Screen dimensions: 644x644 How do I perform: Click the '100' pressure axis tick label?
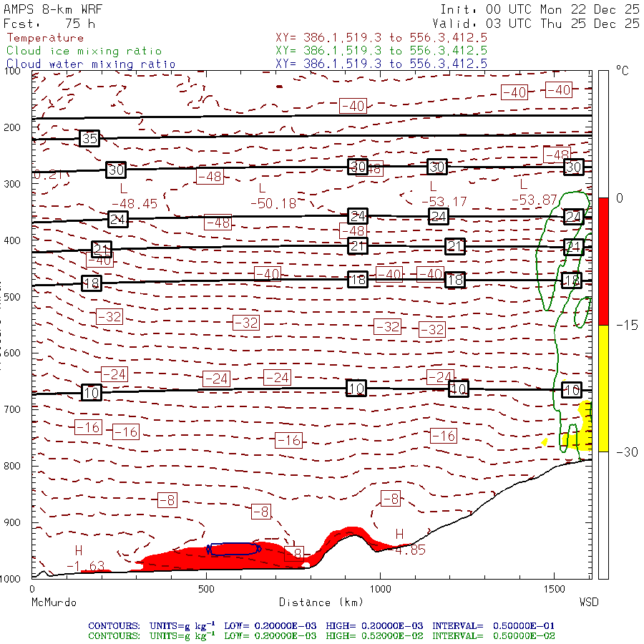[12, 71]
